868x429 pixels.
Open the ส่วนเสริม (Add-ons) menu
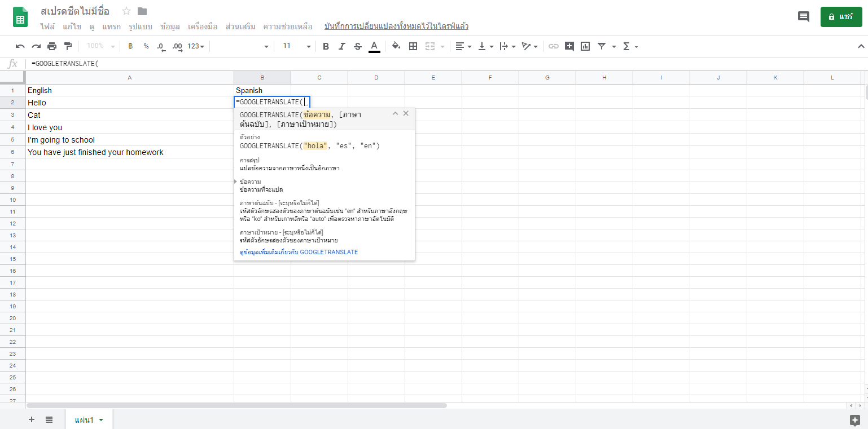click(x=240, y=26)
